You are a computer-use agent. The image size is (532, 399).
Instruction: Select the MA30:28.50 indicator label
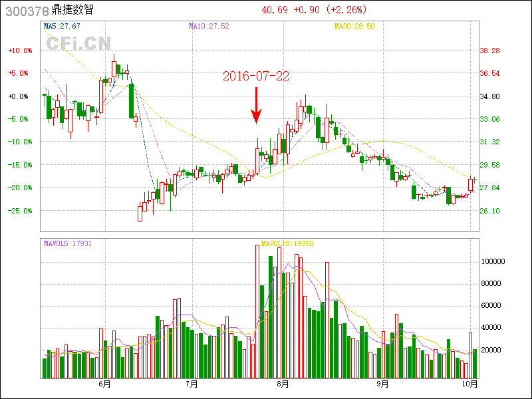pyautogui.click(x=354, y=26)
